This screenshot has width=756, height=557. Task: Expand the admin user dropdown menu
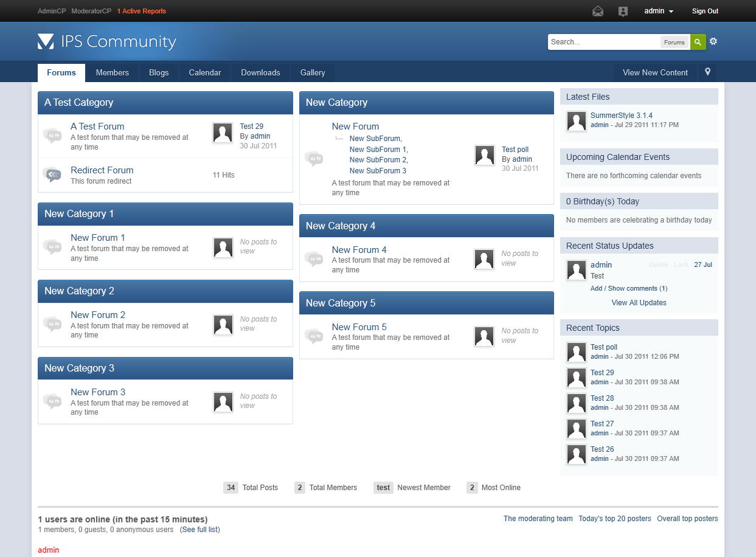659,11
